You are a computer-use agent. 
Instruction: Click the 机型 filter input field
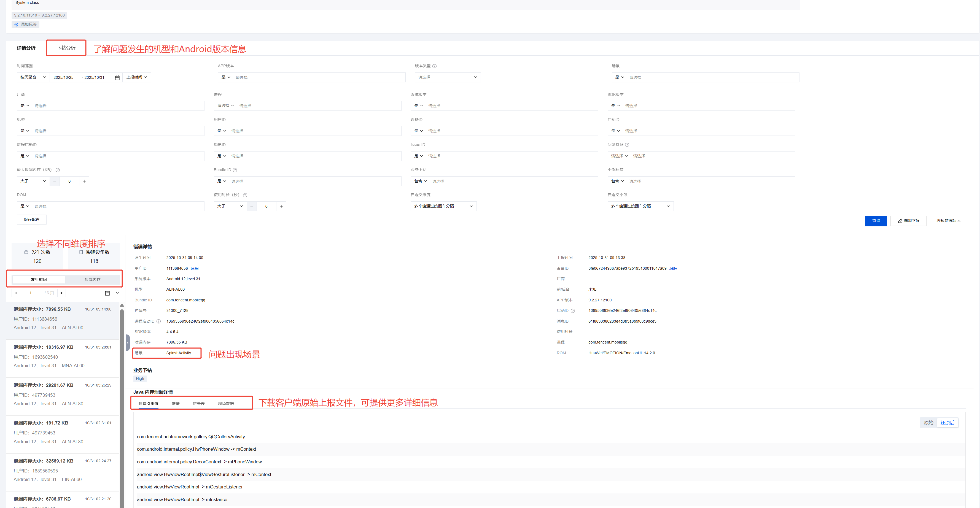point(118,131)
